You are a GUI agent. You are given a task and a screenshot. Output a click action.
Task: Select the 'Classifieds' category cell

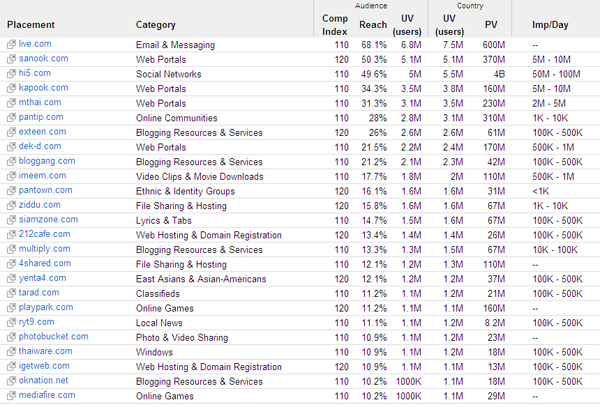[x=158, y=293]
